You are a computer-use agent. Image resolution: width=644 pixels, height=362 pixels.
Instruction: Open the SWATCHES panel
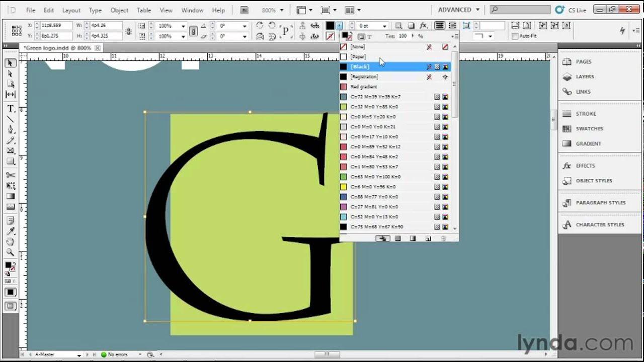click(589, 129)
